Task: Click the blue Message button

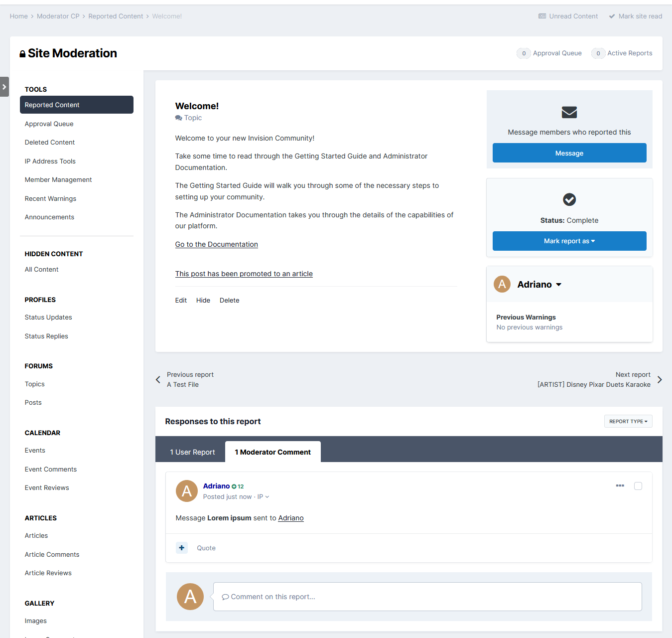Action: pos(569,153)
